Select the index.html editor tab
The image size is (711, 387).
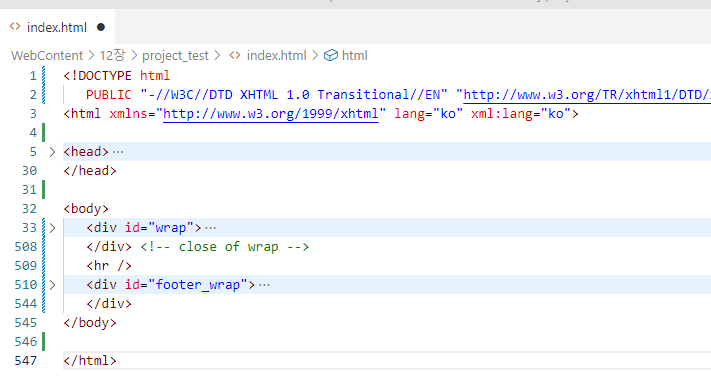(57, 27)
